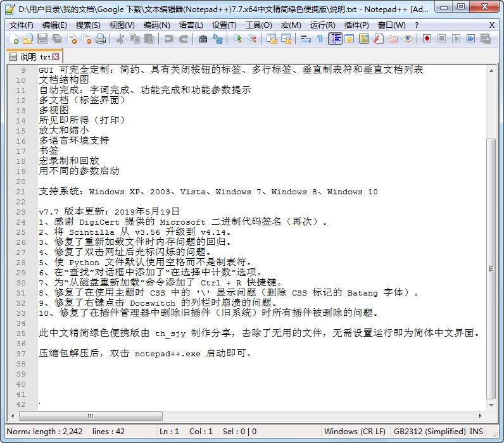Close document with menu bar X
Image resolution: width=504 pixels, height=443 pixels.
[x=492, y=25]
